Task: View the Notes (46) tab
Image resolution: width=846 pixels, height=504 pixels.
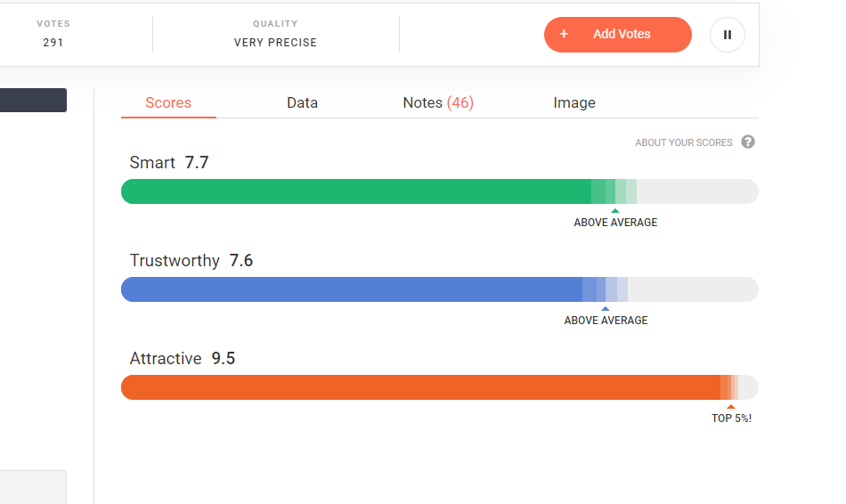Action: coord(438,102)
